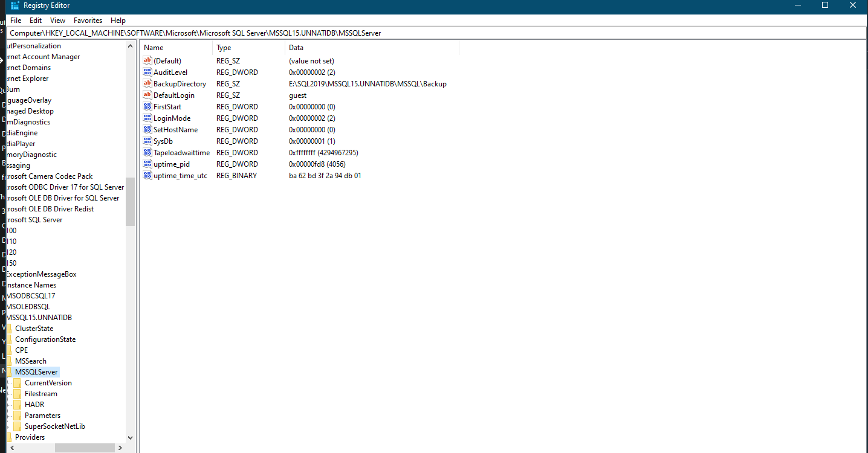The width and height of the screenshot is (868, 453).
Task: Select the SuperSocketNetLib key
Action: (55, 426)
